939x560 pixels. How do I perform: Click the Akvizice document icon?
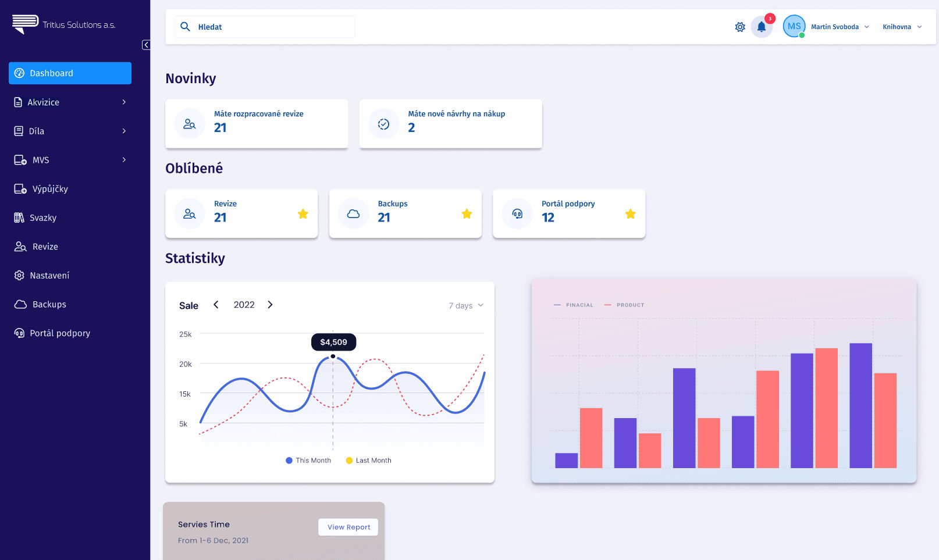point(18,102)
